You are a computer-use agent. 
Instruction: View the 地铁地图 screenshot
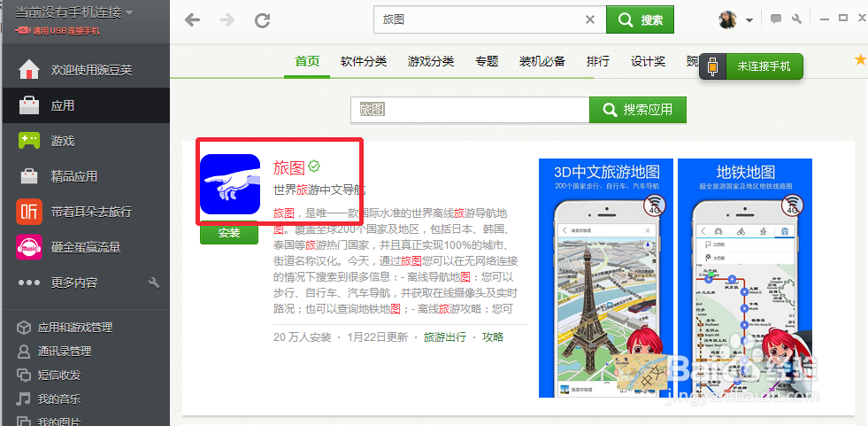click(745, 278)
